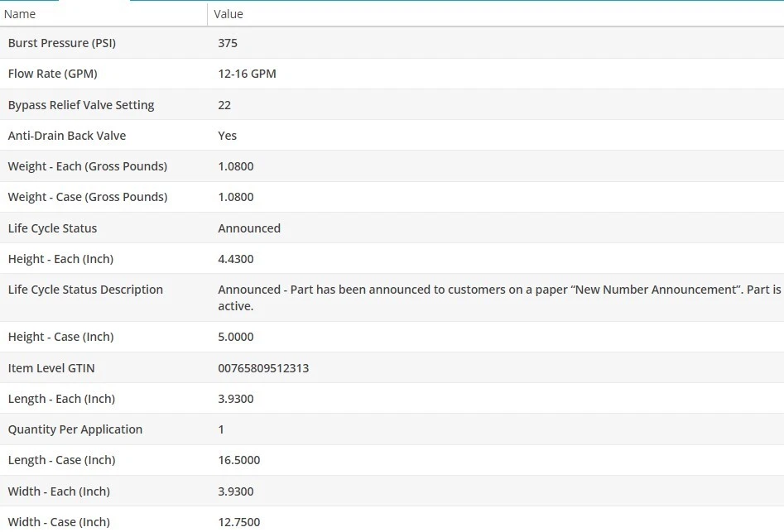Click the Yes value for Anti-Drain valve

coord(228,136)
